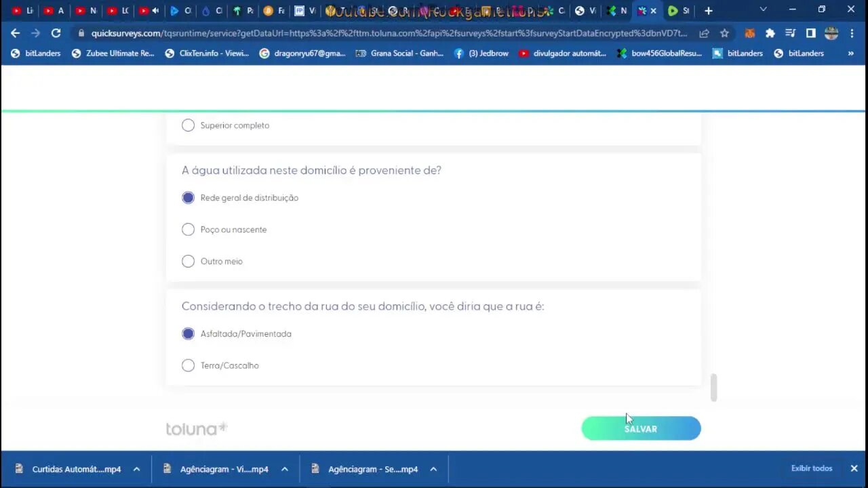Open the MetaMask fox extension
Viewport: 868px width, 488px height.
[x=749, y=33]
